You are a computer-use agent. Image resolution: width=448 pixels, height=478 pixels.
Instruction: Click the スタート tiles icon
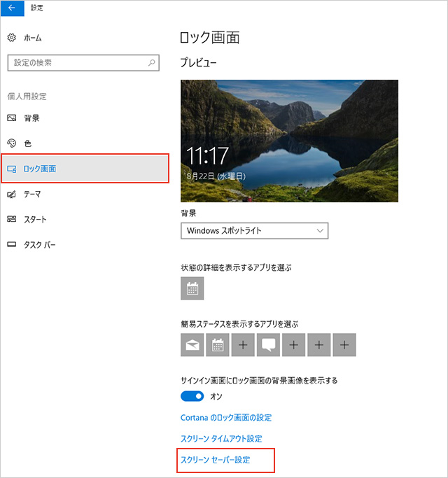click(12, 219)
